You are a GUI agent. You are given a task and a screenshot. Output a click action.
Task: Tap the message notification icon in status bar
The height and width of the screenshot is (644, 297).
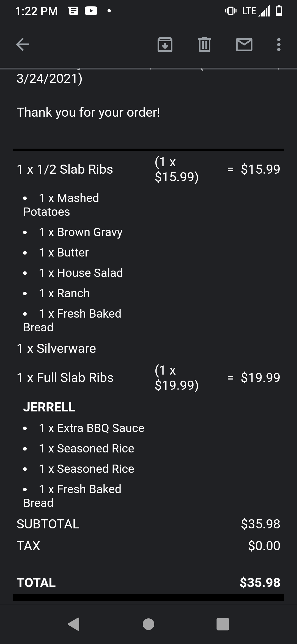73,11
